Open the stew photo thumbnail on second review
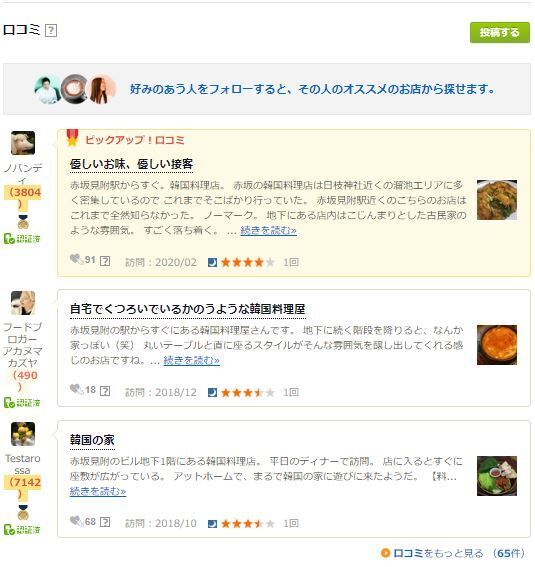The image size is (535, 567). pyautogui.click(x=497, y=345)
